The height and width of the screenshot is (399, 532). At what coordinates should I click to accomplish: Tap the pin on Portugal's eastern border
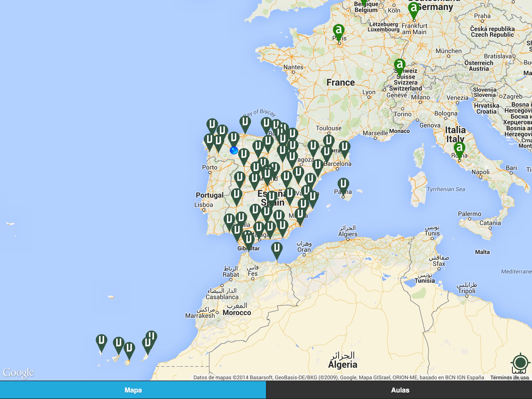[x=236, y=195]
